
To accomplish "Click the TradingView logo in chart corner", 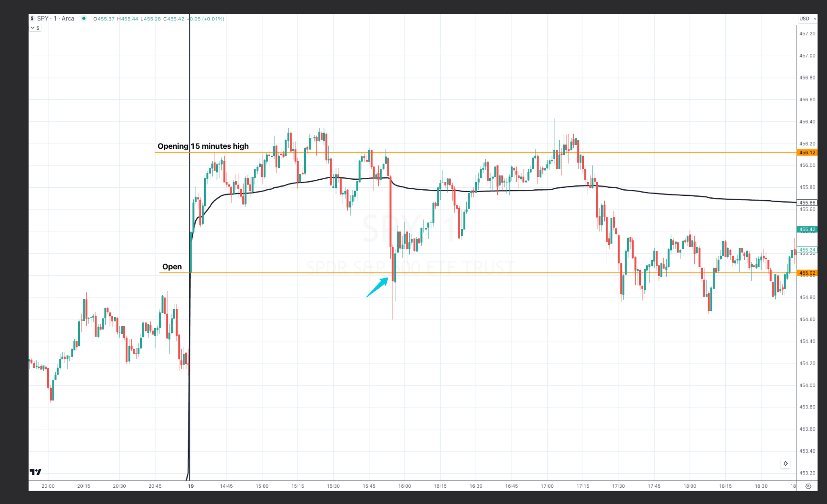I will click(x=36, y=472).
